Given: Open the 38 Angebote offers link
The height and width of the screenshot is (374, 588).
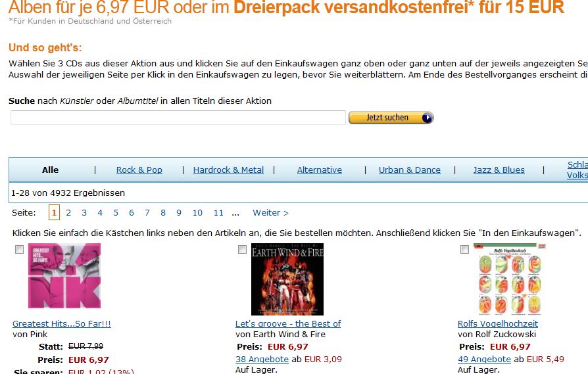Looking at the screenshot, I should [262, 360].
